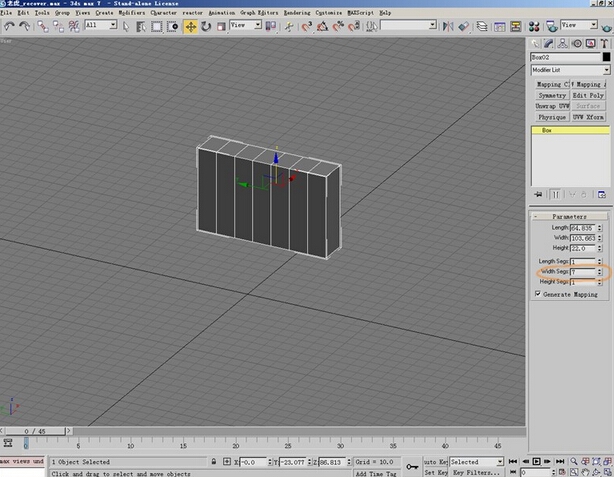Click the 0 / 45 time slider
614x477 pixels.
point(35,431)
